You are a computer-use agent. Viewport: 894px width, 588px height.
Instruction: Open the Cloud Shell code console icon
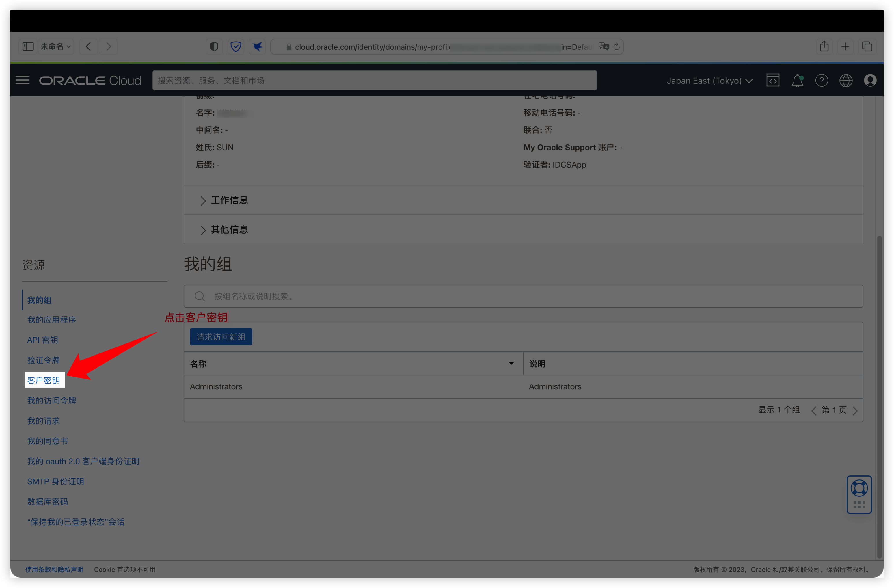773,80
